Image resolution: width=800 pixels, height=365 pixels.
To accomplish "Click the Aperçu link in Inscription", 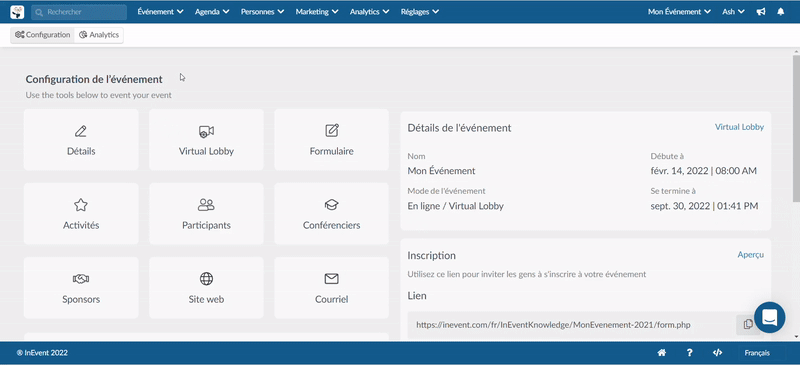I will 751,255.
